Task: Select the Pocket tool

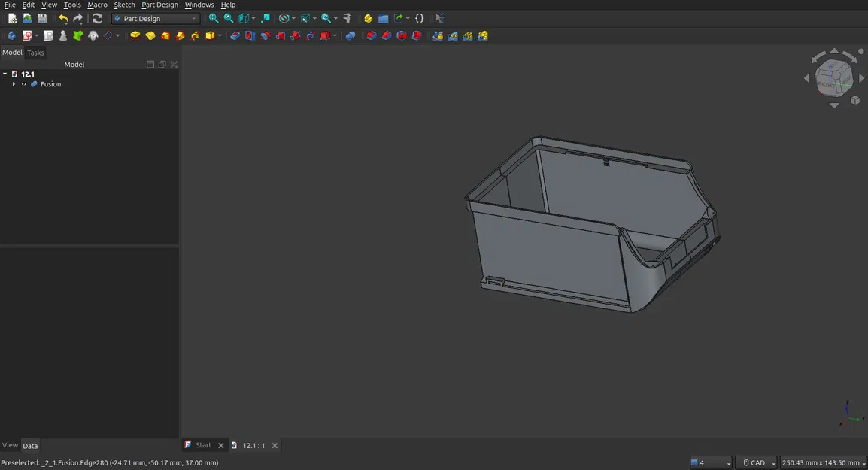Action: pyautogui.click(x=233, y=35)
